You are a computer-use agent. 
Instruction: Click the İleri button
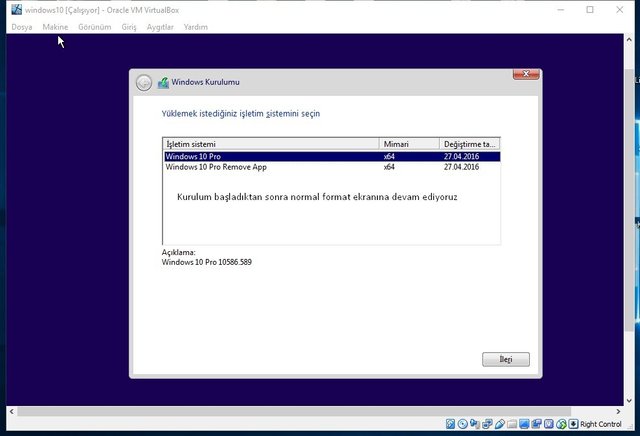506,359
